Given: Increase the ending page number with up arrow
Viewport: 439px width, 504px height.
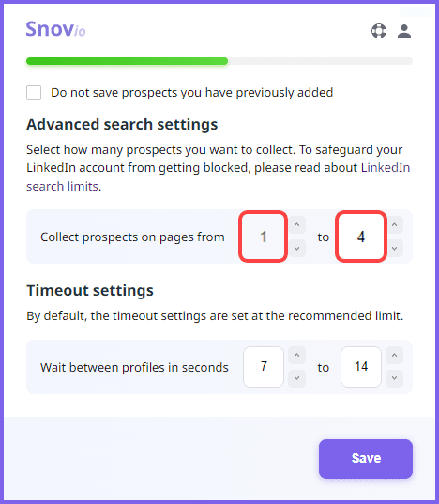Looking at the screenshot, I should [394, 224].
